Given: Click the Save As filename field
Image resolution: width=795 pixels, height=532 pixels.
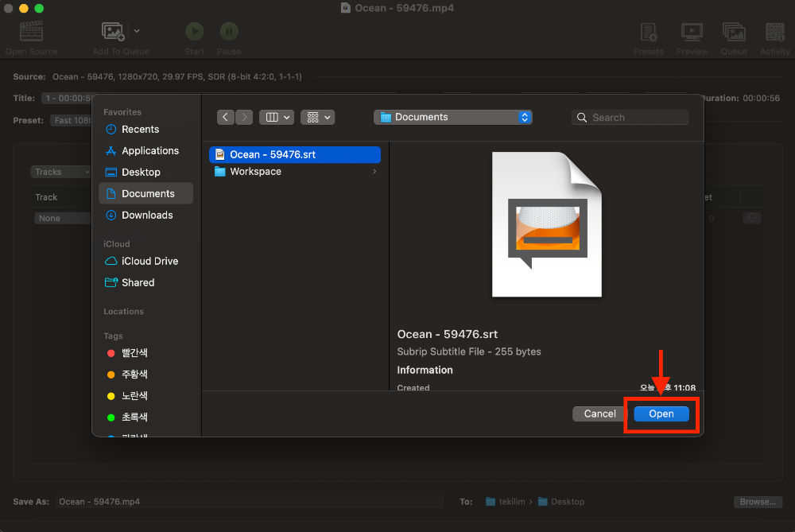Looking at the screenshot, I should click(250, 502).
